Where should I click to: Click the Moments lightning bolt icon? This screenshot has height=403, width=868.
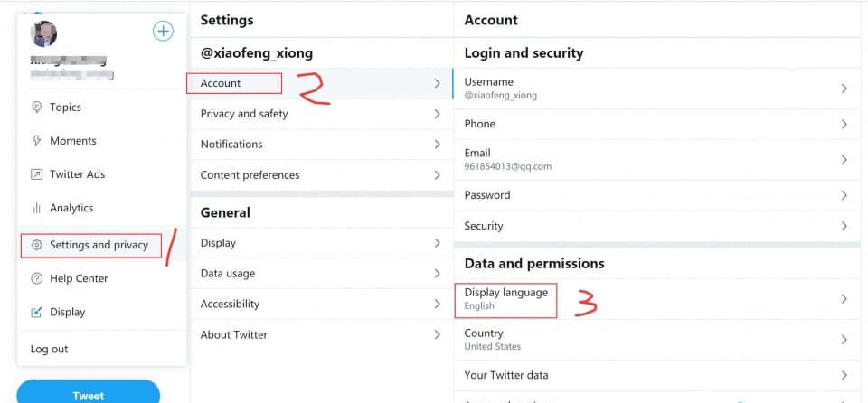click(x=37, y=141)
